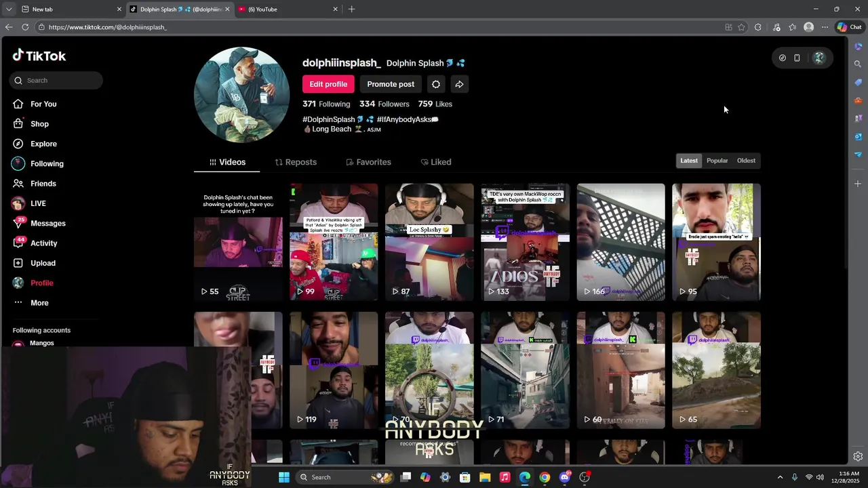Reload the page

(25, 27)
